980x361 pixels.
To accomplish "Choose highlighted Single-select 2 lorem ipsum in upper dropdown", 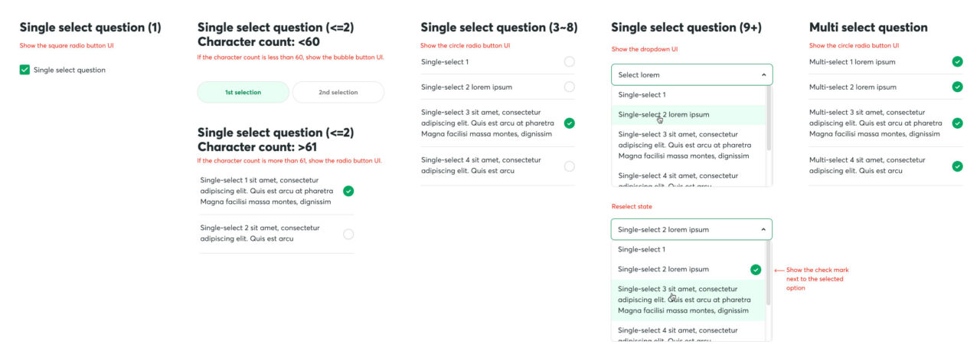I will pyautogui.click(x=690, y=115).
